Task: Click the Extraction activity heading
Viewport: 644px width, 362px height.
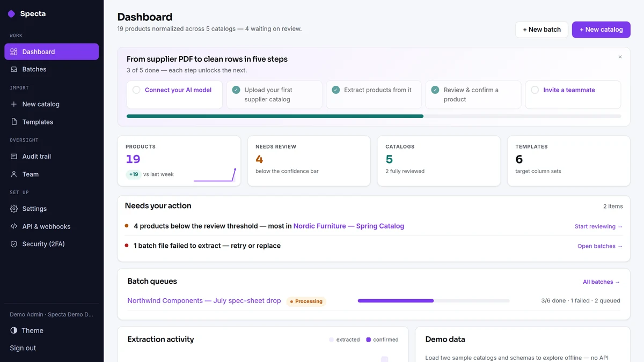Action: click(x=160, y=339)
